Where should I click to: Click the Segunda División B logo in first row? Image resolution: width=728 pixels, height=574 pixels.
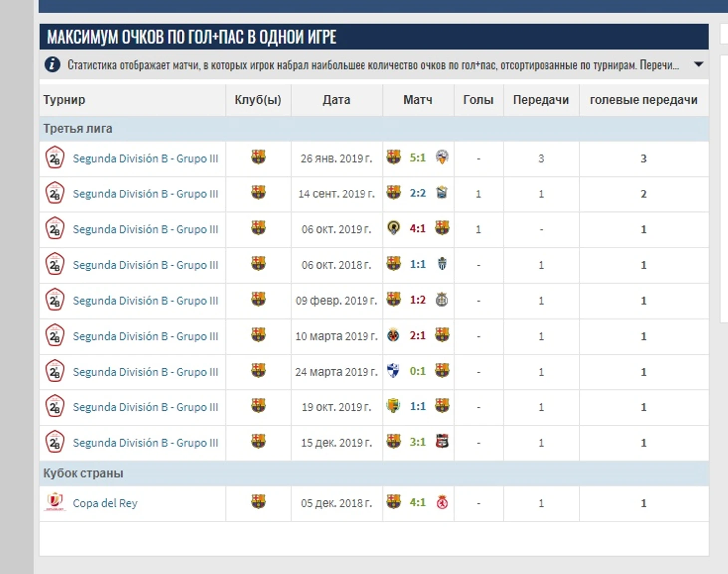(55, 158)
